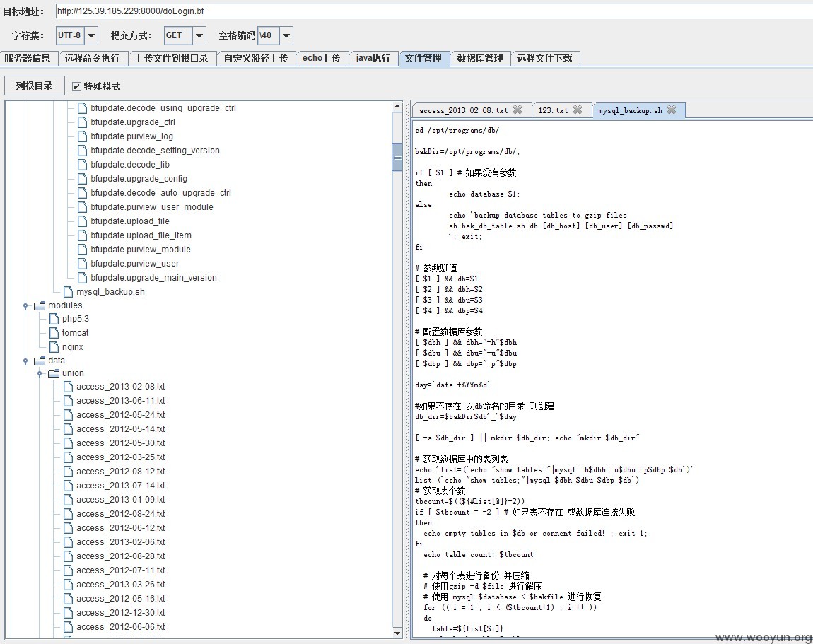Switch to the 上传文件到根目录 tab
Screen dimensions: 813x644
click(x=172, y=58)
